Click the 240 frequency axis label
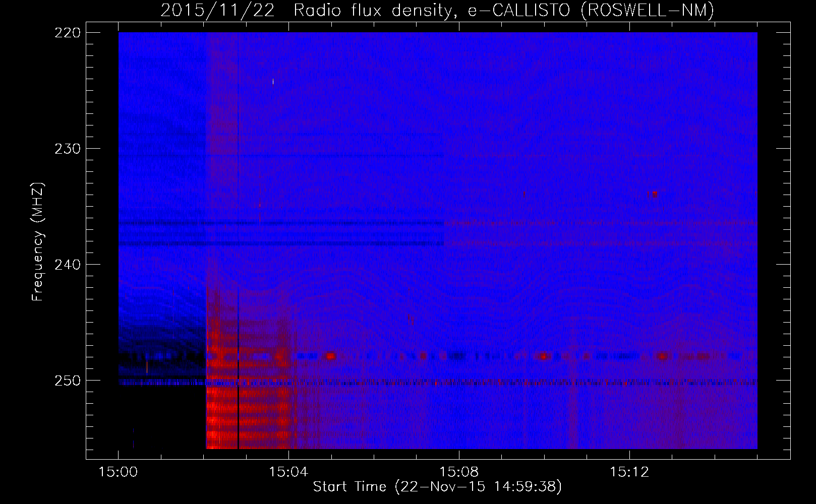This screenshot has width=816, height=504. tap(67, 265)
